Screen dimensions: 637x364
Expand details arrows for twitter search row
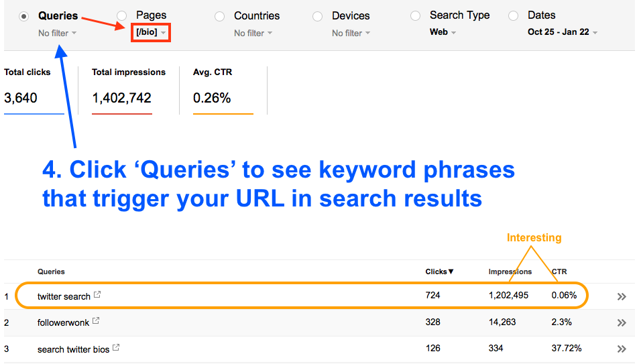[622, 296]
